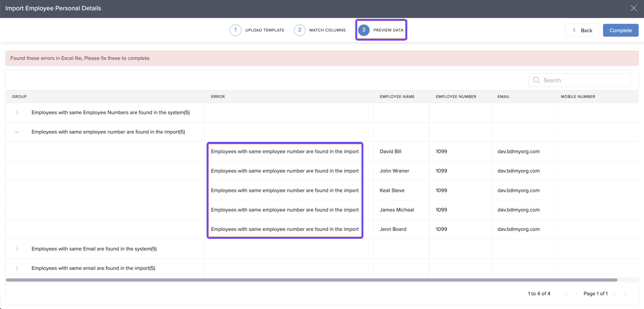Click the horizontal scrollbar below the table
This screenshot has width=644, height=309.
[x=311, y=280]
